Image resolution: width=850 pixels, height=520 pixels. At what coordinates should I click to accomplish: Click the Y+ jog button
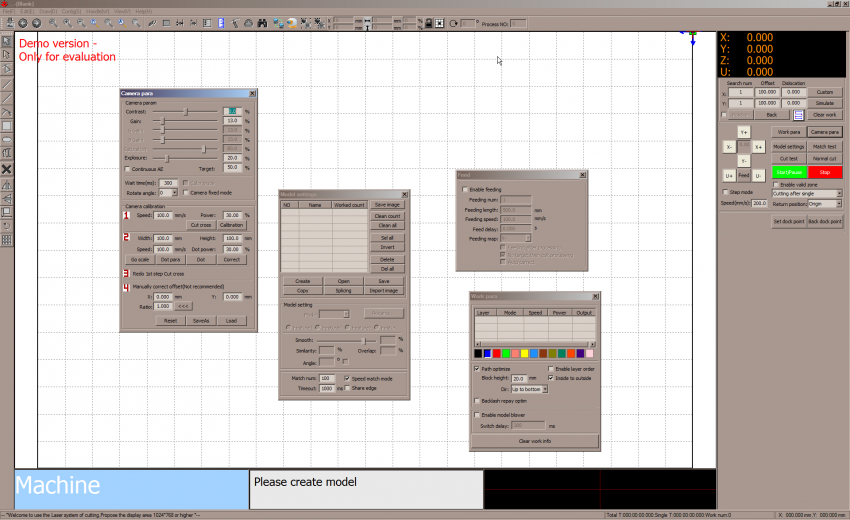744,132
